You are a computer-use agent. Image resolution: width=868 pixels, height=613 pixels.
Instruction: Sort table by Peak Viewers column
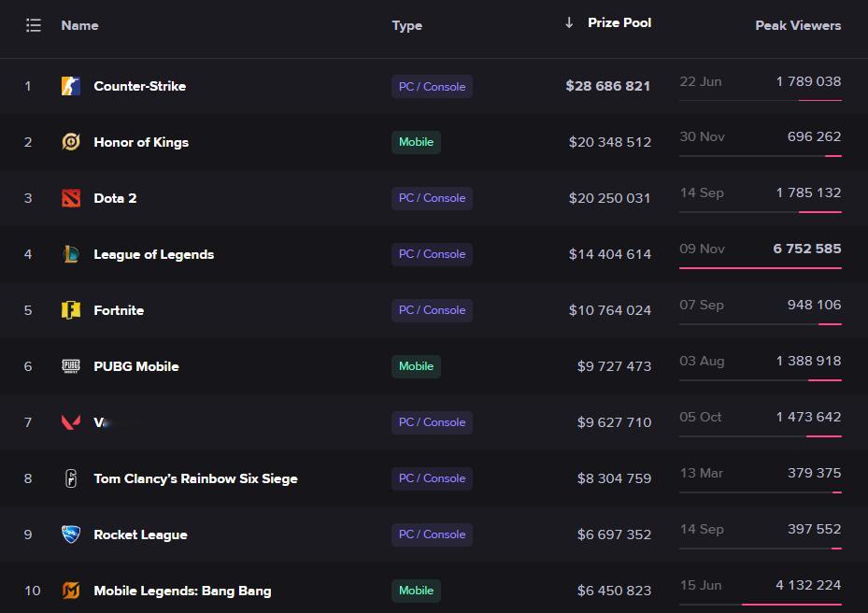(797, 25)
